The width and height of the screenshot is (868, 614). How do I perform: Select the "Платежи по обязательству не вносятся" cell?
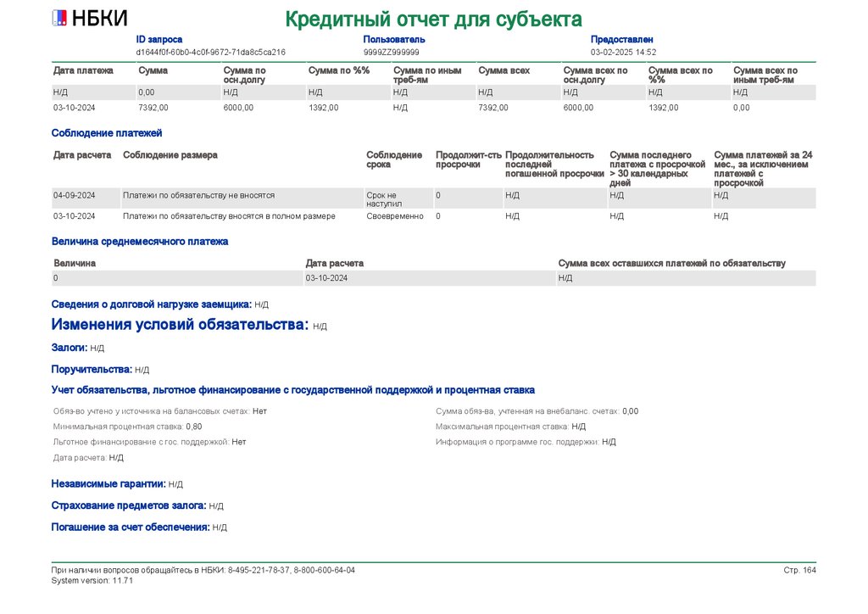(x=199, y=195)
